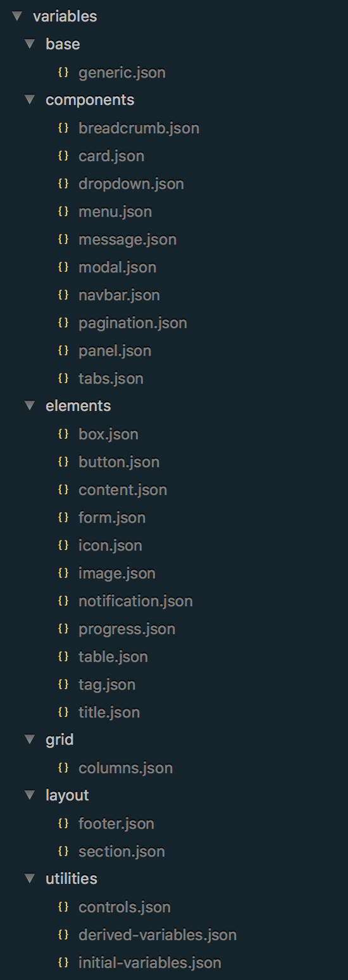The height and width of the screenshot is (980, 348).
Task: Collapse the elements folder arrow
Action: point(30,405)
